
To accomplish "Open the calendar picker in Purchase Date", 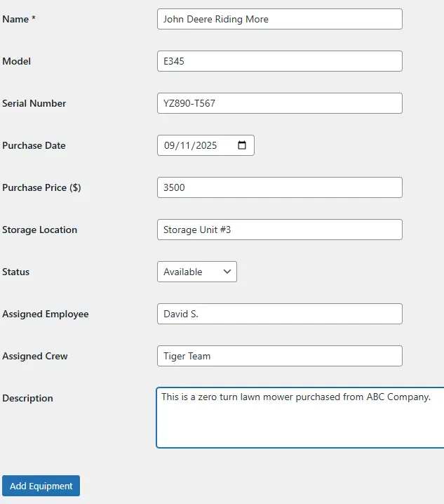I will click(242, 145).
